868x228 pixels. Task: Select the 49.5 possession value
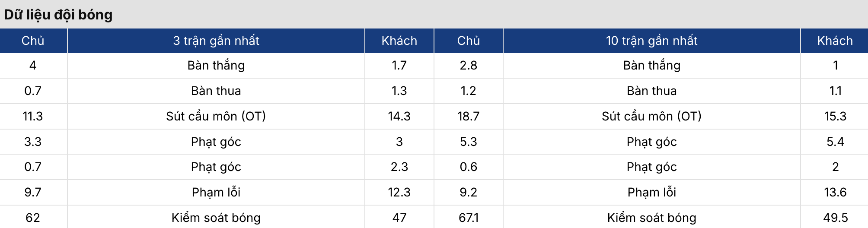(835, 218)
